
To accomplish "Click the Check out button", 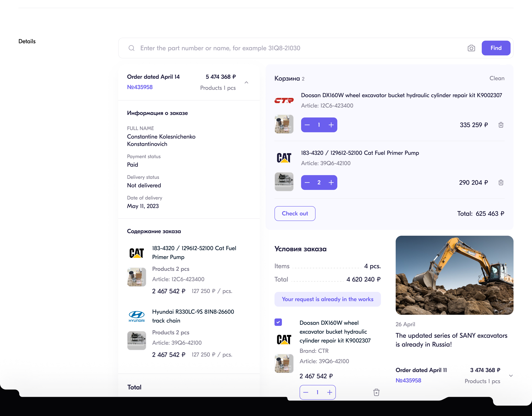I will [x=295, y=214].
